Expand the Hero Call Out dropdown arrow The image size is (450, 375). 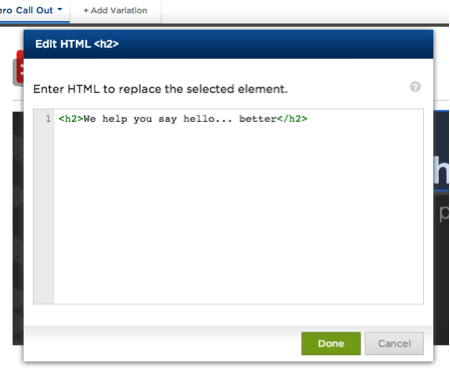click(60, 9)
